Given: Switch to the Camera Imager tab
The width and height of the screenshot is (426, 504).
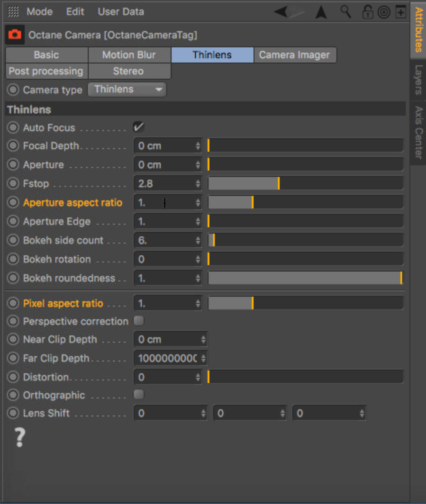Looking at the screenshot, I should (294, 55).
